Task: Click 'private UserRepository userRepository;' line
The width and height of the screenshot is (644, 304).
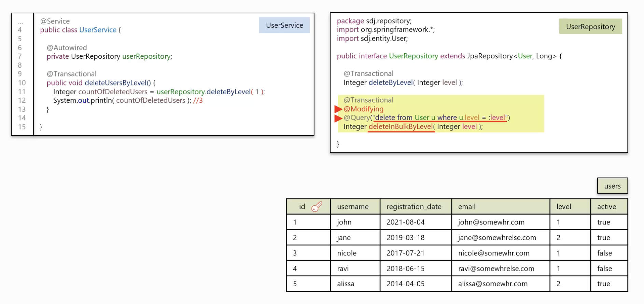Action: [109, 56]
